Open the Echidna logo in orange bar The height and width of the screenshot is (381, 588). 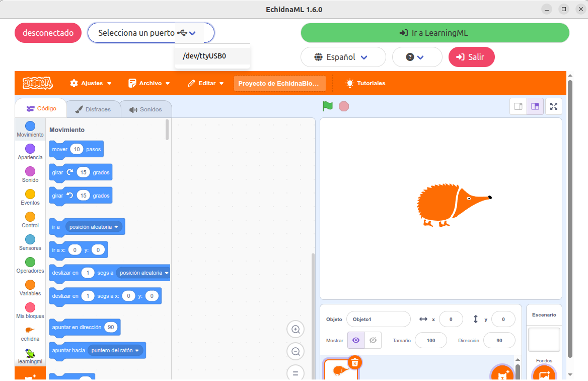click(37, 83)
